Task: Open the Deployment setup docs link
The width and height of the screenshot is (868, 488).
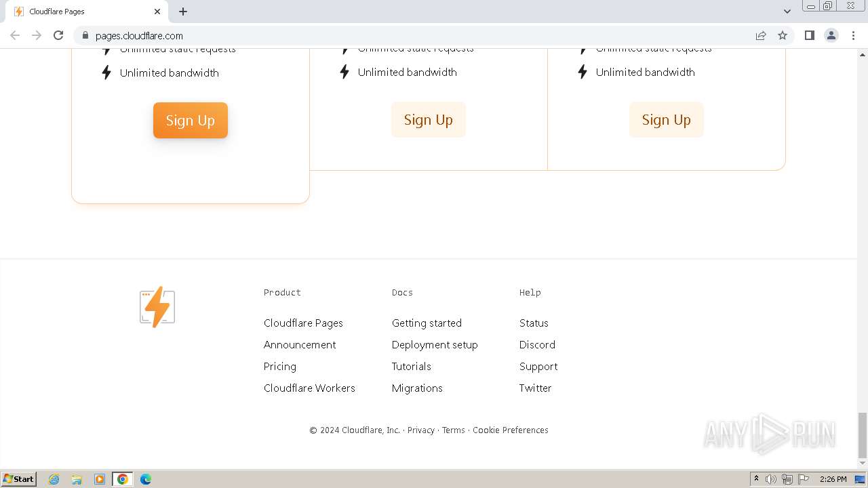Action: tap(435, 344)
